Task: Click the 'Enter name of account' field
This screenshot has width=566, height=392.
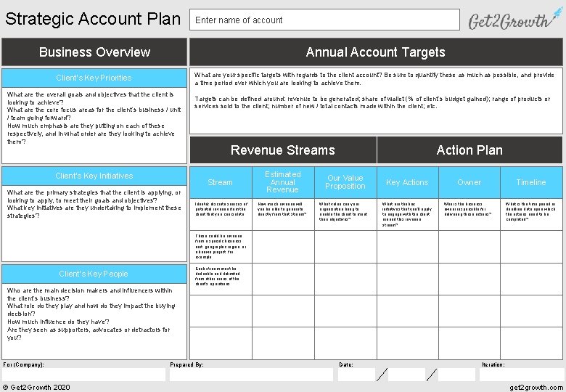Action: point(324,20)
